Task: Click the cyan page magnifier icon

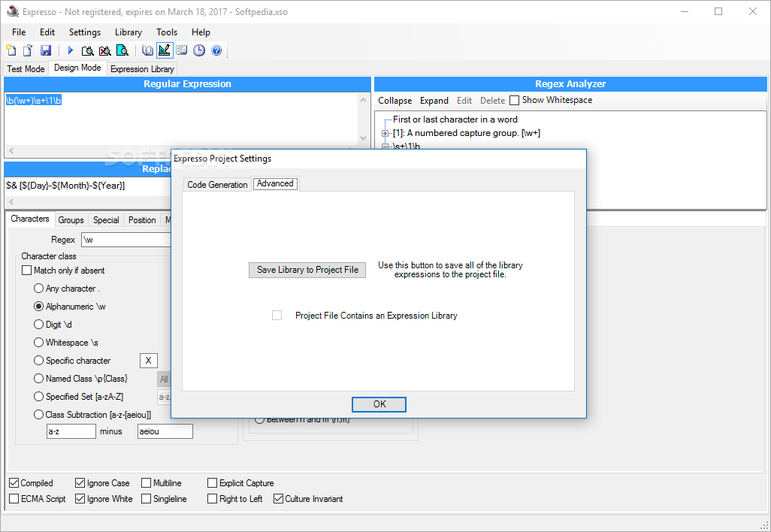Action: coord(122,50)
